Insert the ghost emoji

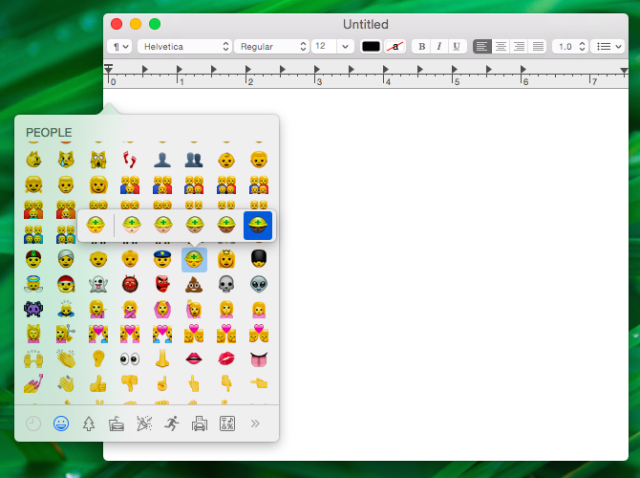98,284
